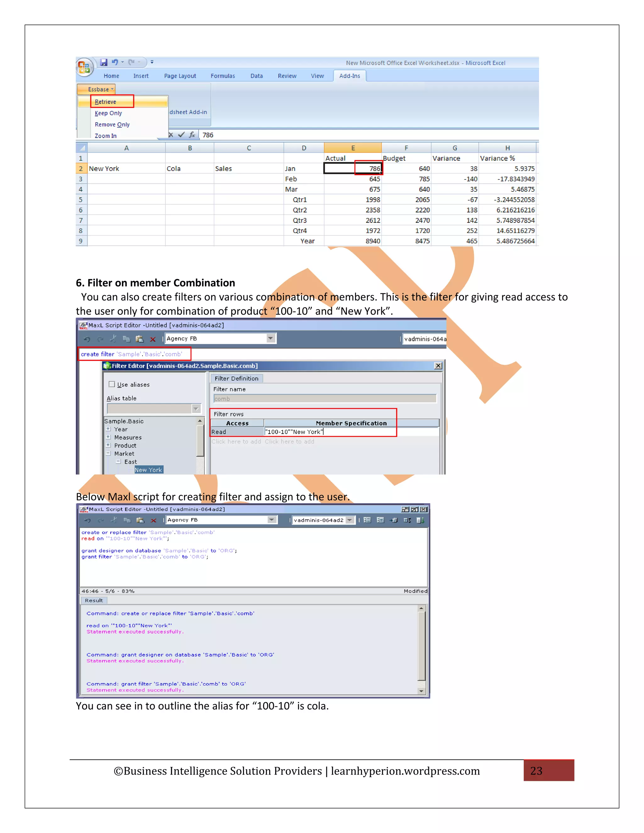
Task: Select the Add-Ins ribbon tab
Action: [349, 76]
